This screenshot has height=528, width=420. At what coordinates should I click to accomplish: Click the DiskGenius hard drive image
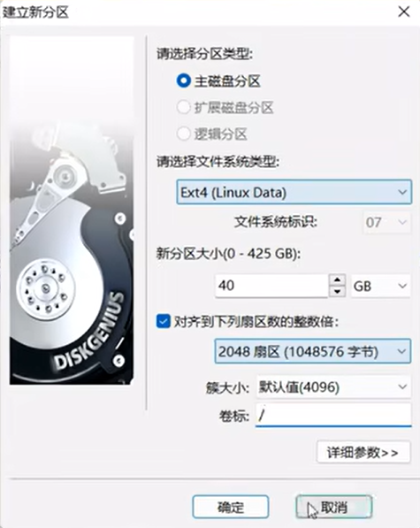(72, 210)
